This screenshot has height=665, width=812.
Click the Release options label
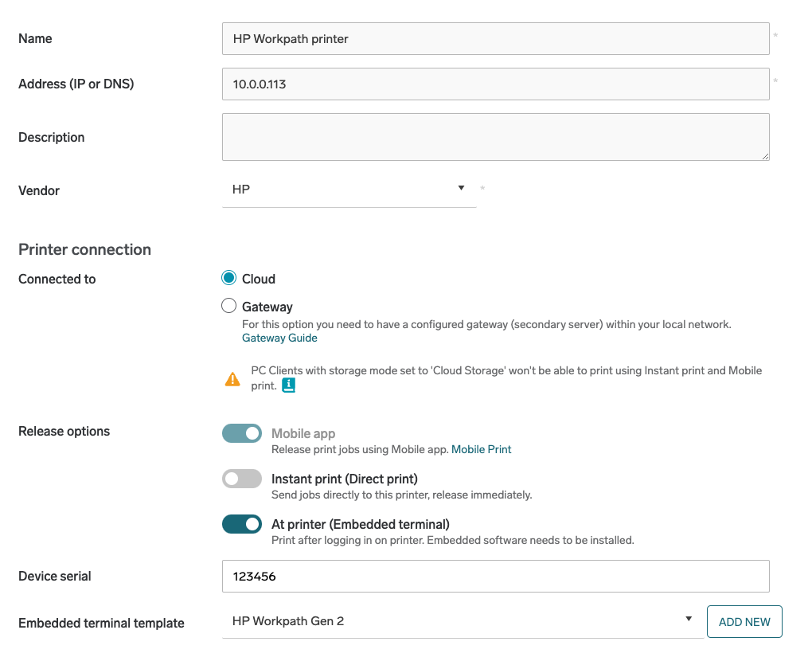click(64, 431)
